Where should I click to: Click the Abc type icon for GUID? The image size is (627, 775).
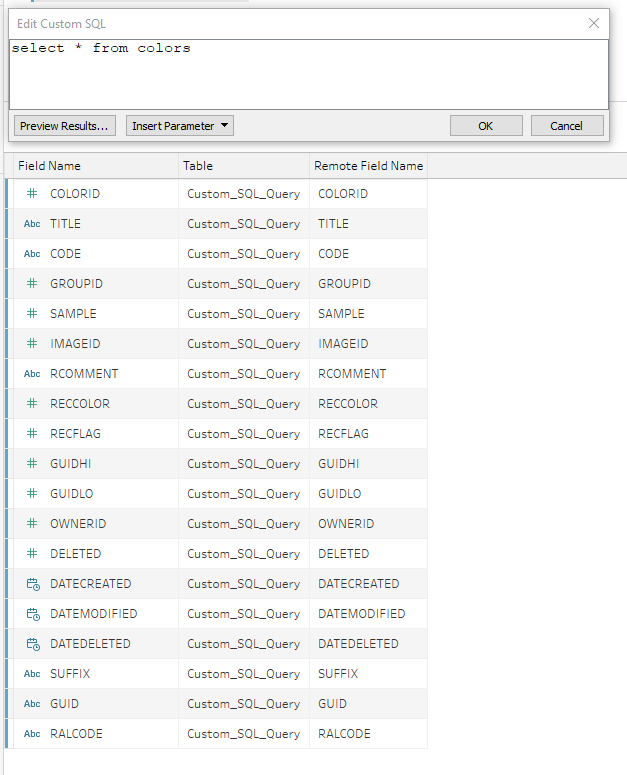point(32,704)
